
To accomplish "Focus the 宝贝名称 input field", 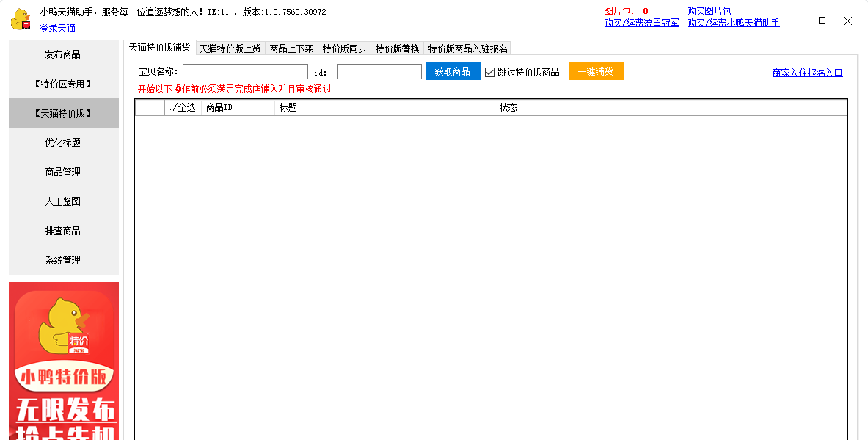I will pyautogui.click(x=245, y=71).
